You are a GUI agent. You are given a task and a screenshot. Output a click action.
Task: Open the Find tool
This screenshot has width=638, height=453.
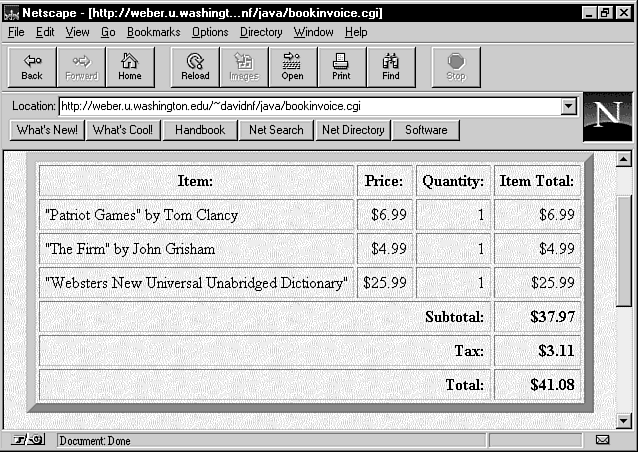(390, 66)
